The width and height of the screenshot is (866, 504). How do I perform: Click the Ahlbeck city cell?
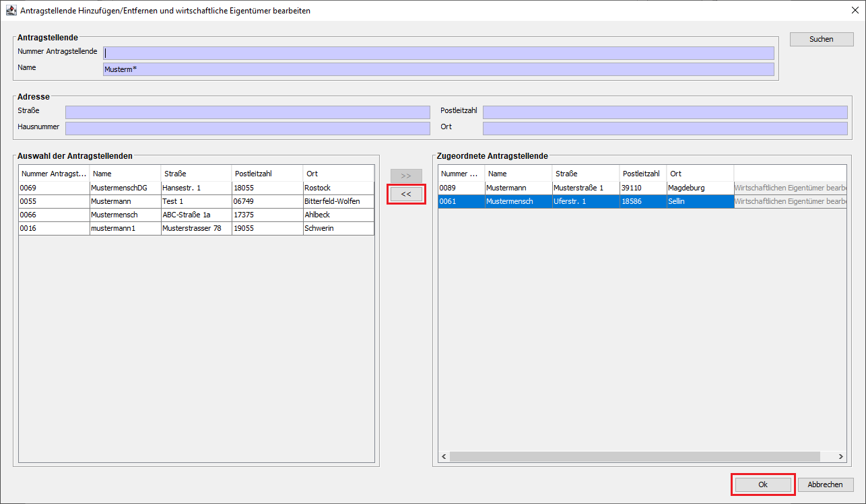(x=339, y=215)
